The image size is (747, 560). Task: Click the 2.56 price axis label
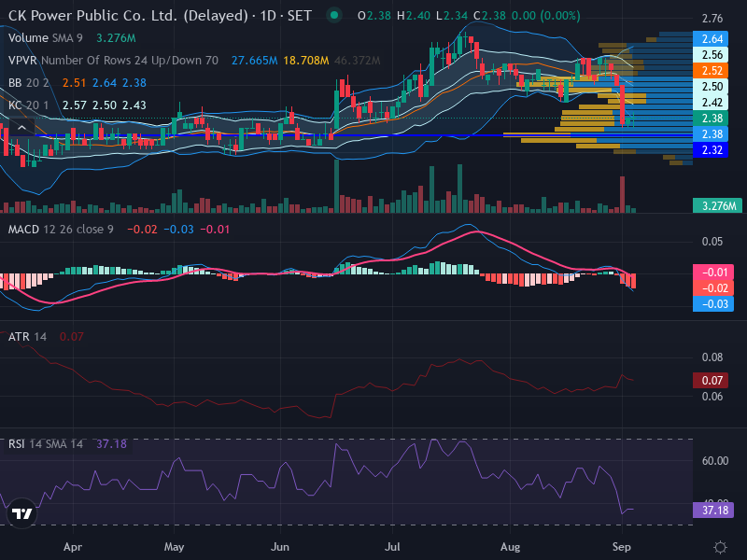point(711,55)
